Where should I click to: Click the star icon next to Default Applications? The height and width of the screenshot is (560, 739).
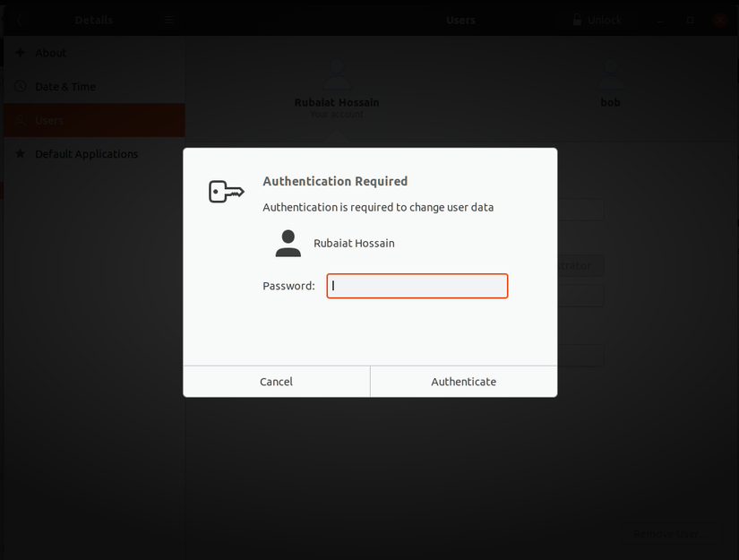coord(20,154)
